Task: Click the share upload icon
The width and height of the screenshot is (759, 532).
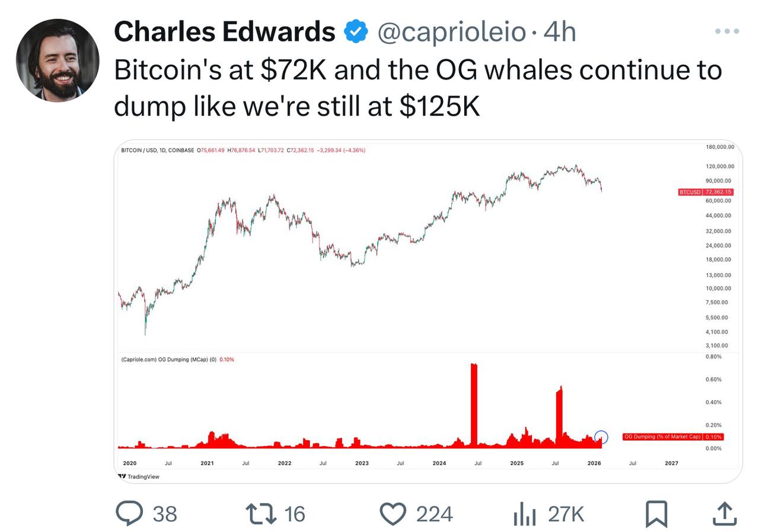Action: [724, 514]
